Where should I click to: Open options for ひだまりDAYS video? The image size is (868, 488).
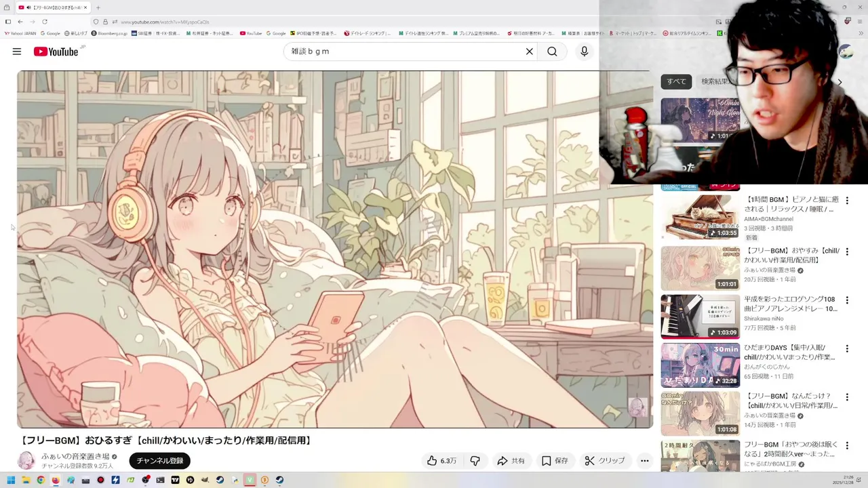(847, 348)
